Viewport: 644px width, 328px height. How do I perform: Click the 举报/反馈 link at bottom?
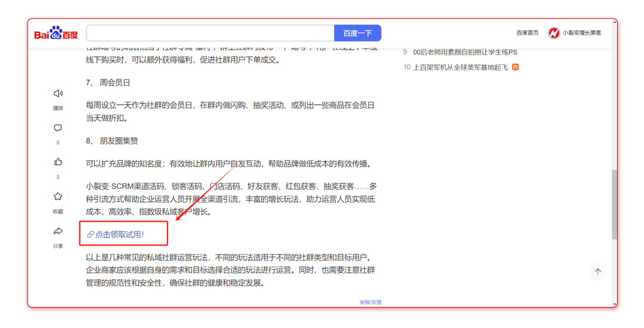(370, 302)
